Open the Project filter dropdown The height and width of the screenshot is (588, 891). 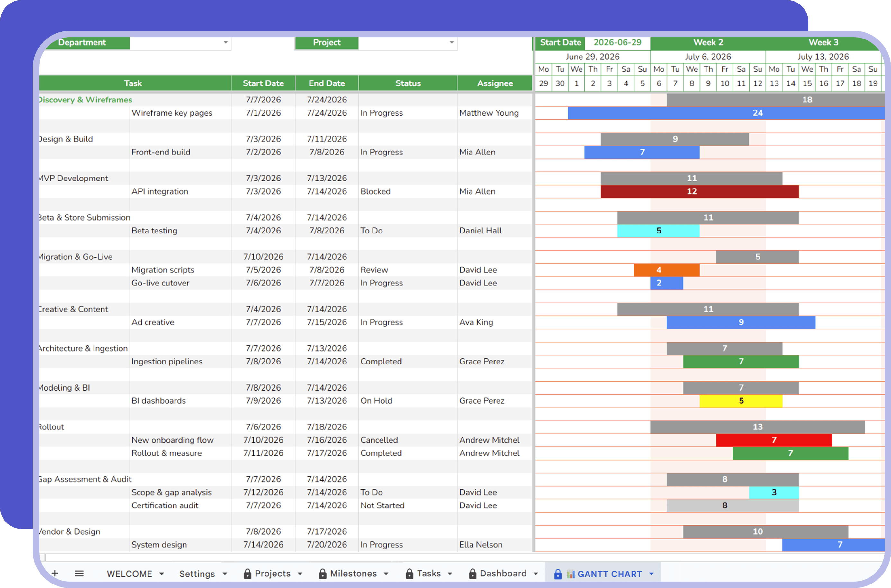(x=452, y=43)
